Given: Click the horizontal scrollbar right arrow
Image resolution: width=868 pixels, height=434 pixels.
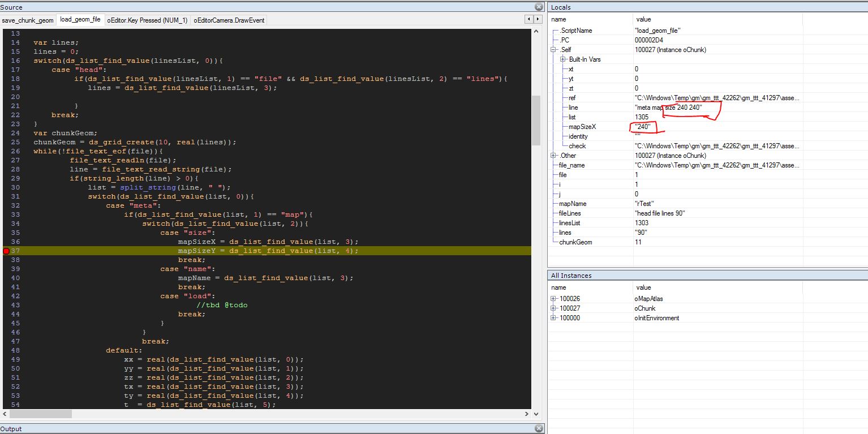Looking at the screenshot, I should point(527,414).
